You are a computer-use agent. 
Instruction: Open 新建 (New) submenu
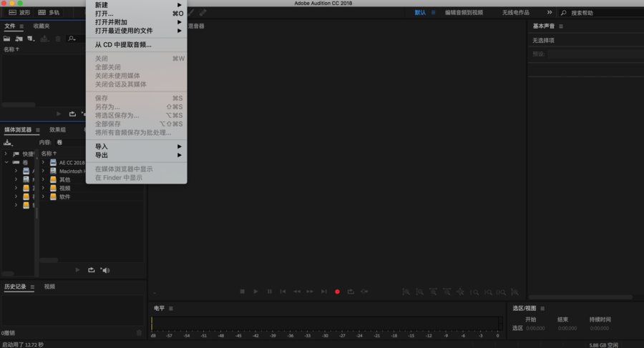137,5
